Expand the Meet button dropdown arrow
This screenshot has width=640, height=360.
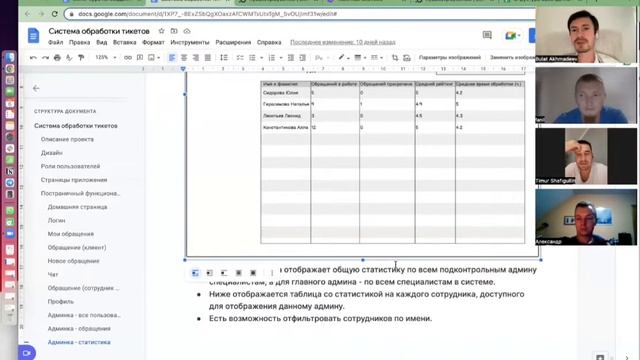pyautogui.click(x=519, y=36)
